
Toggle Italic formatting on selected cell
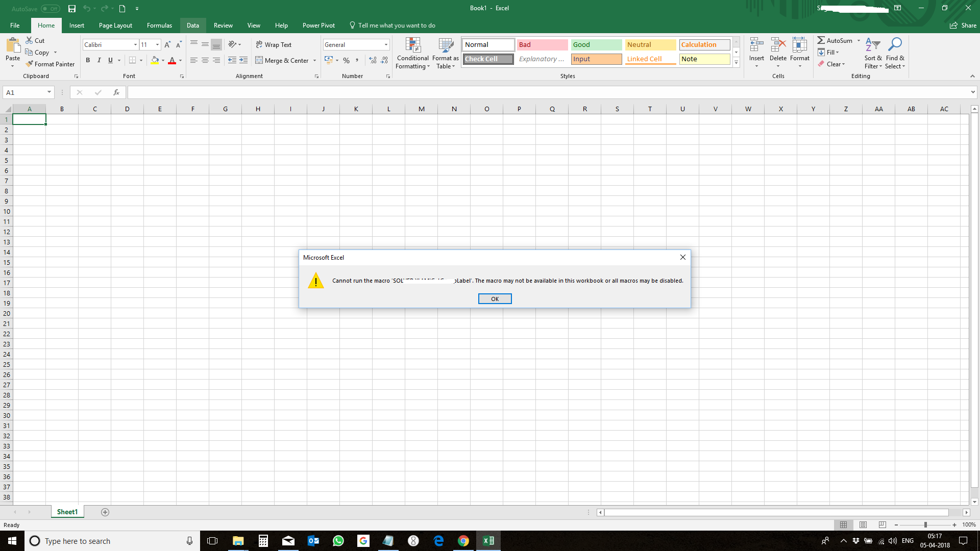(99, 61)
